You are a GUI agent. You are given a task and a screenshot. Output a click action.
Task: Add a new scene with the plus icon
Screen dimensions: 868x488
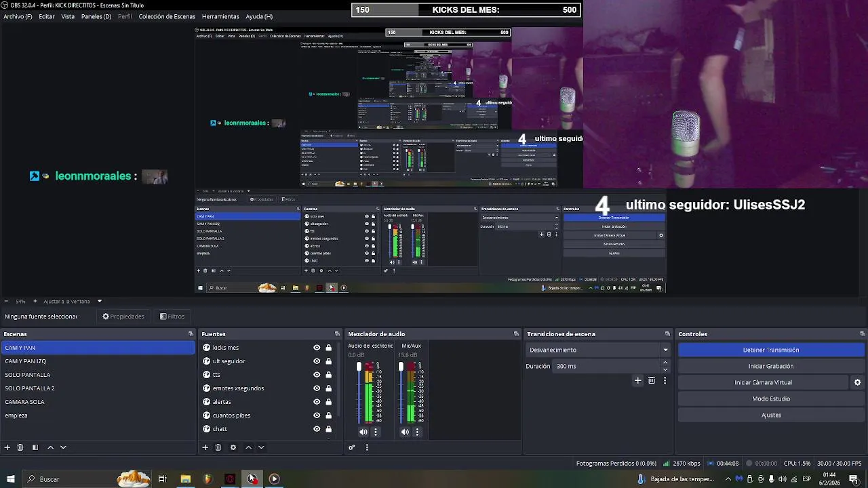[7, 447]
